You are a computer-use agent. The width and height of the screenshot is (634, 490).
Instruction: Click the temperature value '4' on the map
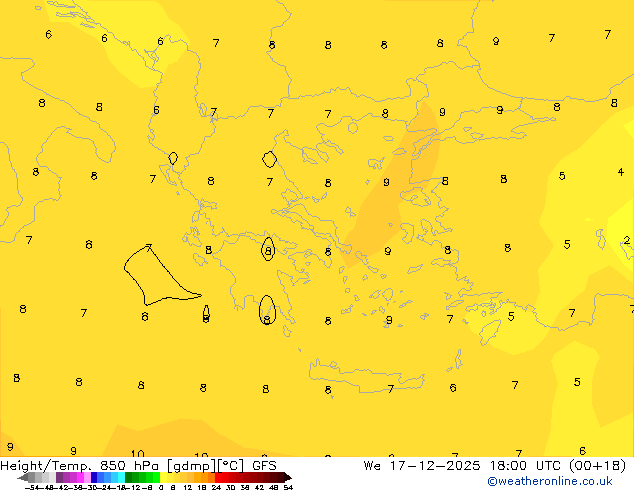[621, 172]
